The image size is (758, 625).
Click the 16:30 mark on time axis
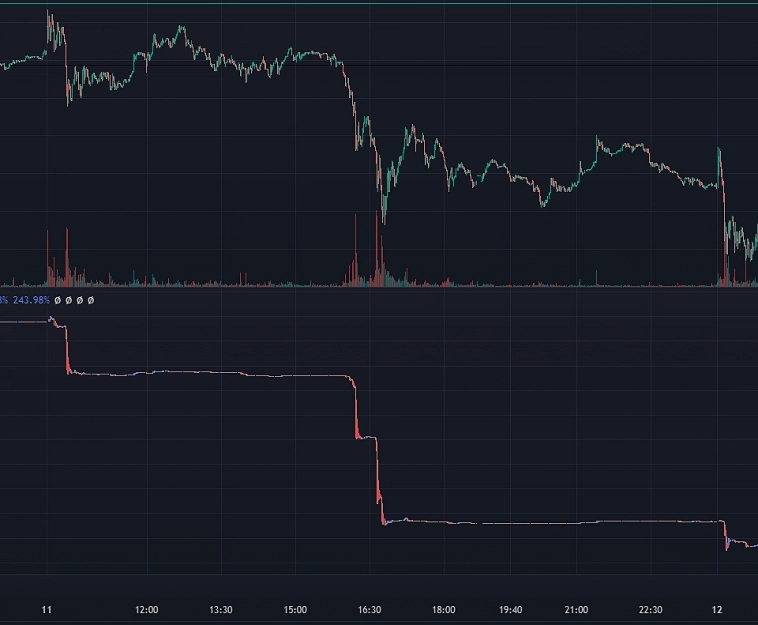[370, 610]
